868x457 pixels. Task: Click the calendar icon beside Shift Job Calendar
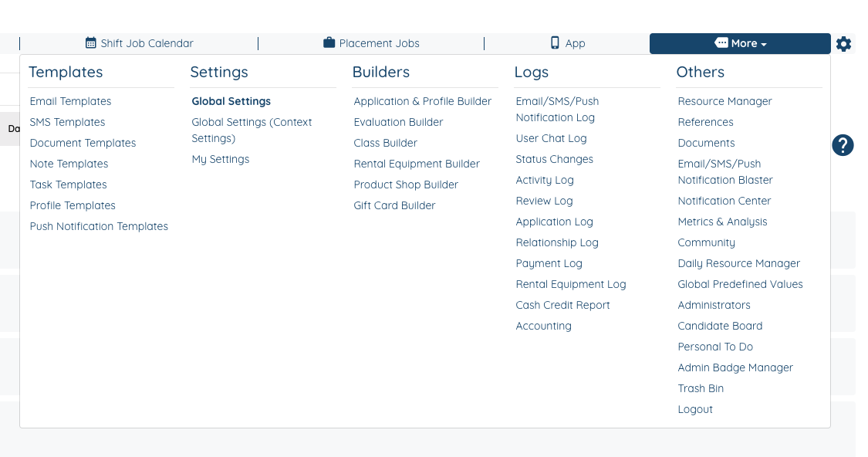pyautogui.click(x=91, y=42)
